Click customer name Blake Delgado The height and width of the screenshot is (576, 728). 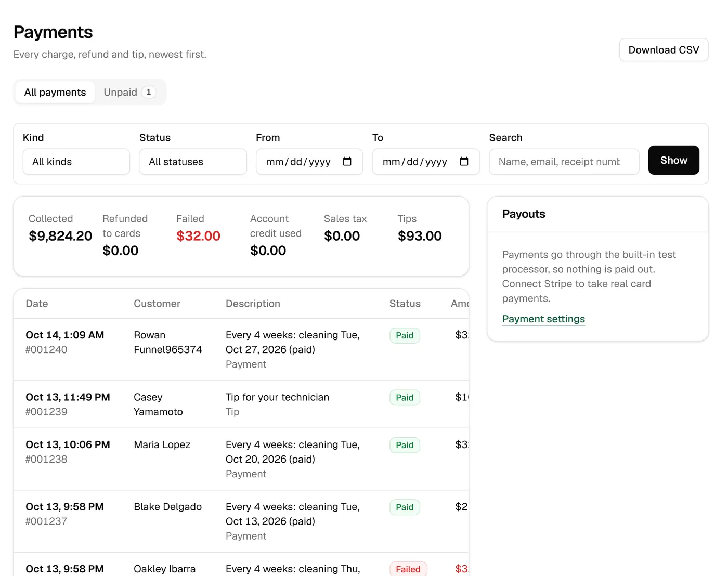pos(167,507)
